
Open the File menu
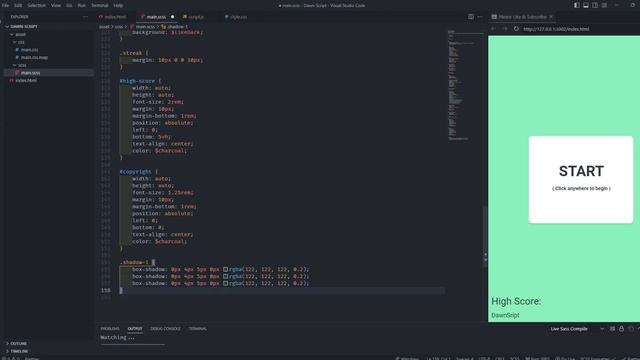click(x=5, y=5)
